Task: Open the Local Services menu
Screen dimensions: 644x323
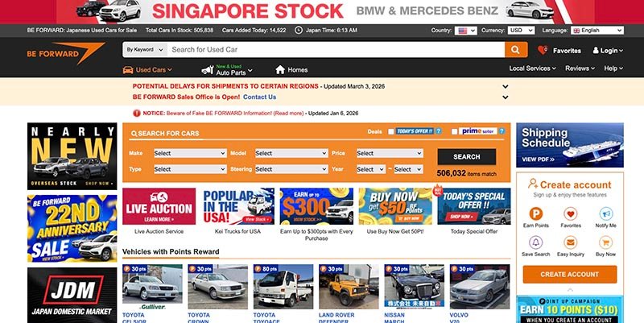Action: (533, 69)
